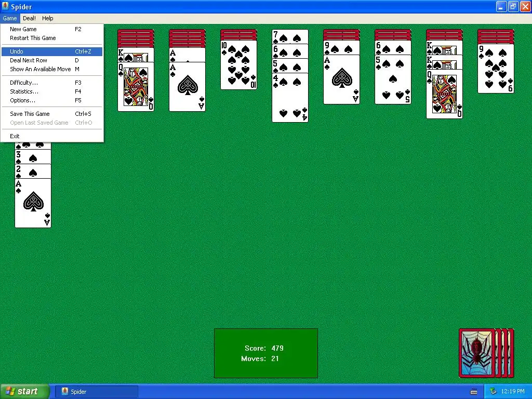Select the Ace below the 2 of spades
Screen dimensions: 532x399
[33, 203]
